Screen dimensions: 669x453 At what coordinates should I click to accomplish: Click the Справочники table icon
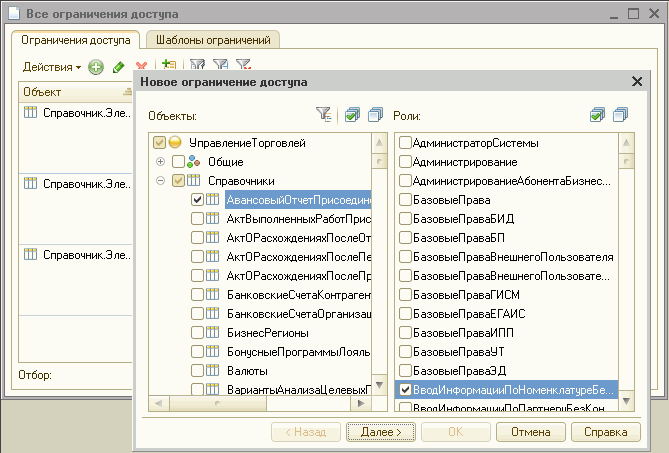[x=194, y=180]
